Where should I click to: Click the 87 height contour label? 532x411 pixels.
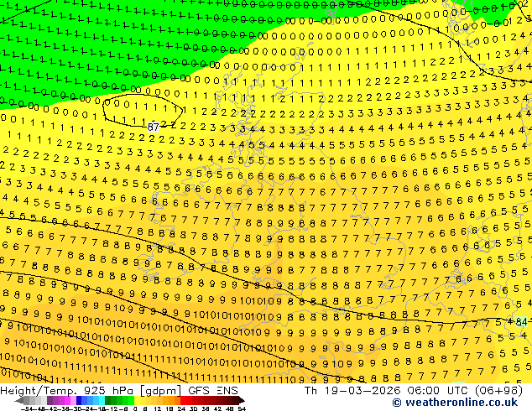(153, 127)
